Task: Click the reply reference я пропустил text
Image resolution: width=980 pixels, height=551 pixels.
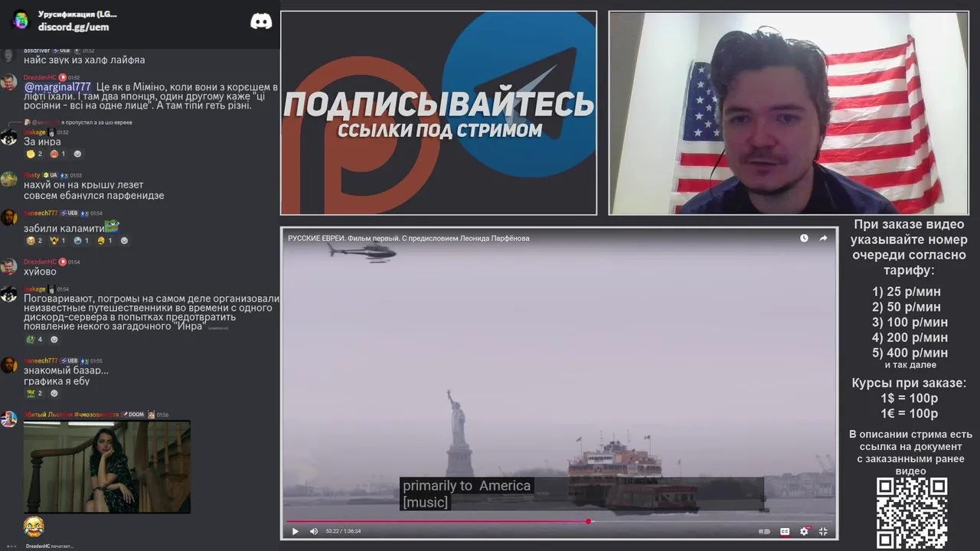Action: click(96, 122)
